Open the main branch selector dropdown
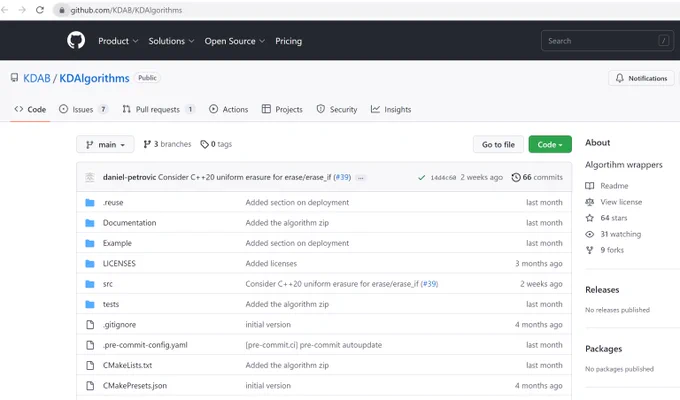 pos(105,144)
